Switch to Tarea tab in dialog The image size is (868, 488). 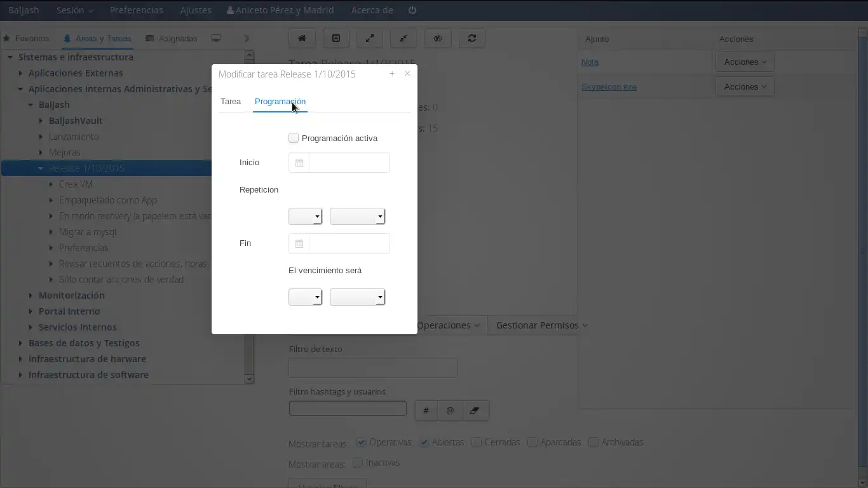[x=231, y=102]
